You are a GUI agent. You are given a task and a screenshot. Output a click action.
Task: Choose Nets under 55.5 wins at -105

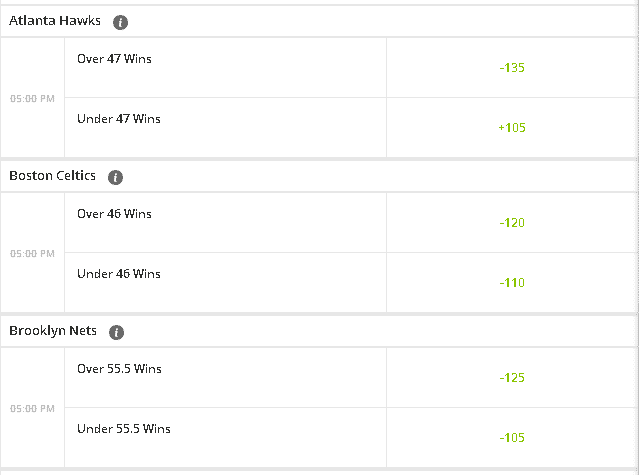click(512, 438)
